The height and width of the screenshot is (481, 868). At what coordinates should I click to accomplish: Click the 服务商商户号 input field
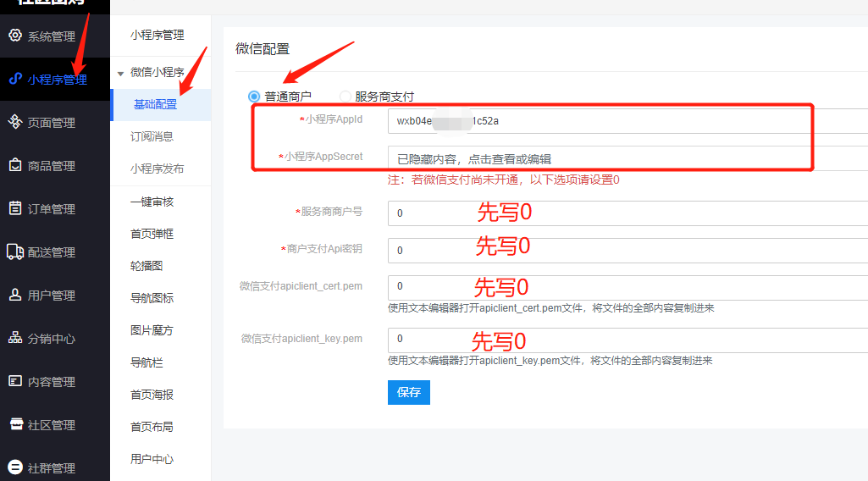(x=628, y=213)
